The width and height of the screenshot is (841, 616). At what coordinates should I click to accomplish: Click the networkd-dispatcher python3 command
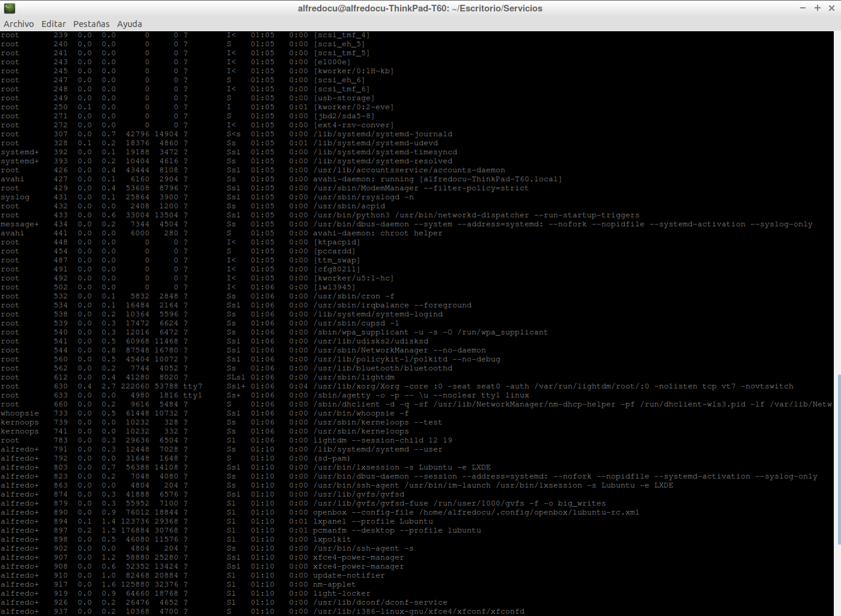476,216
